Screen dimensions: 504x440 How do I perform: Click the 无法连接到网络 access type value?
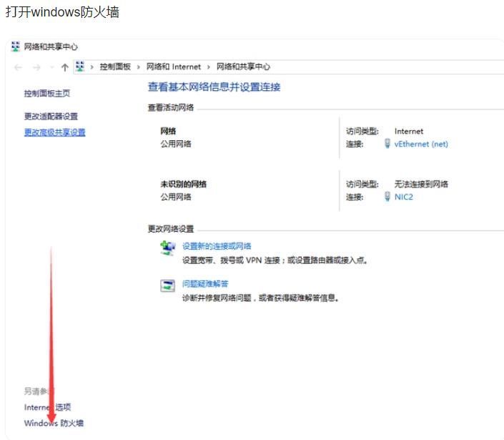click(x=421, y=184)
